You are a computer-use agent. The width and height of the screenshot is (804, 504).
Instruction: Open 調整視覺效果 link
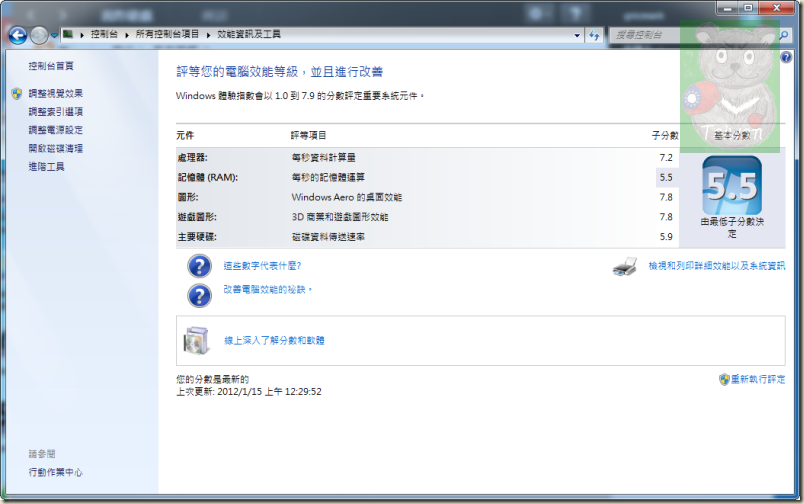click(x=55, y=93)
